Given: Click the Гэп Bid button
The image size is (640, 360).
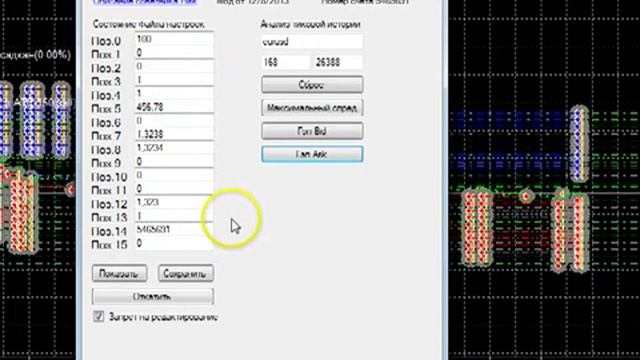Looking at the screenshot, I should [312, 131].
